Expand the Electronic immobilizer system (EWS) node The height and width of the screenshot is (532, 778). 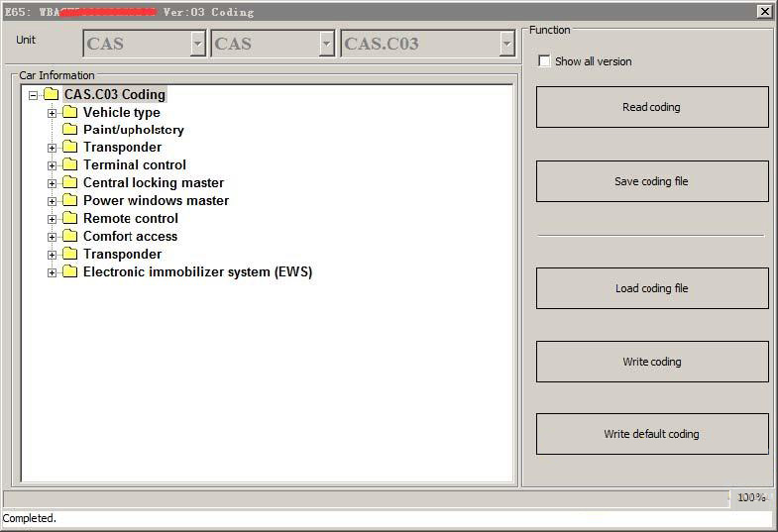coord(53,272)
